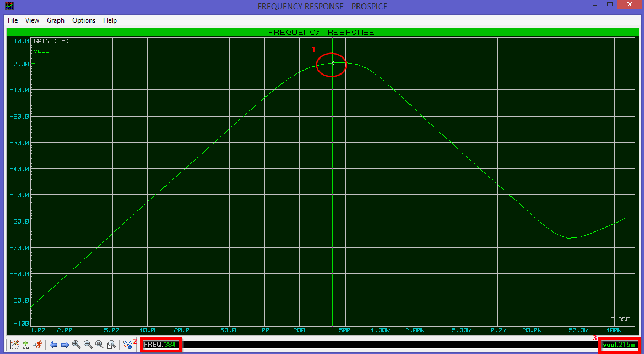Viewport: 644px width, 354px height.
Task: Open the File menu
Action: point(12,20)
